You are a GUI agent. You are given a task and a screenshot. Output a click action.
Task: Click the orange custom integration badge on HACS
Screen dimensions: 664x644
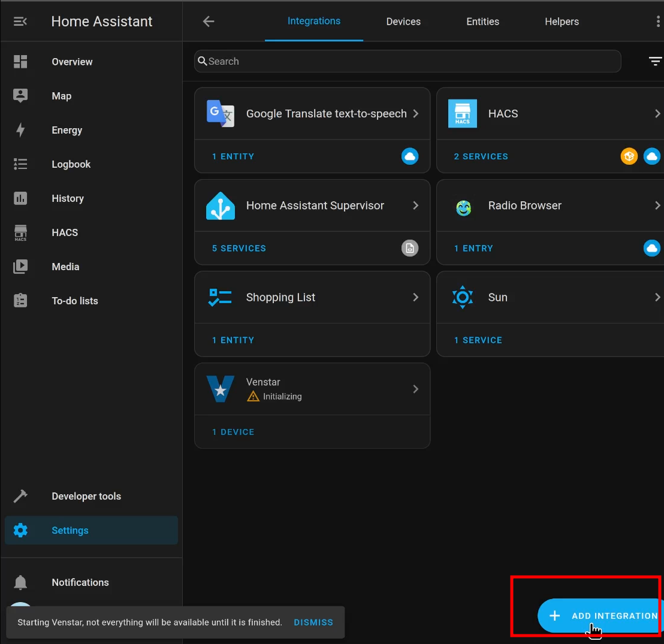coord(629,156)
